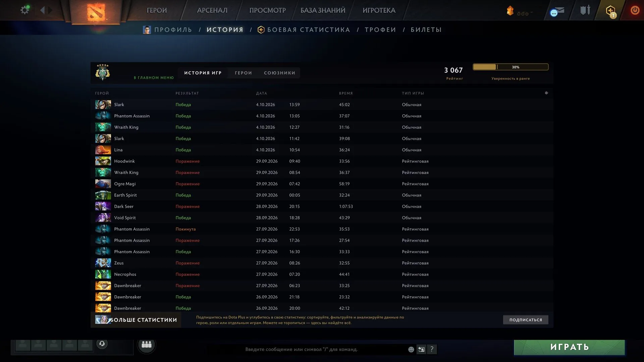The height and width of the screenshot is (362, 644).
Task: Click the В ГЛАВНОМ МЕНЮ link
Action: point(154,78)
